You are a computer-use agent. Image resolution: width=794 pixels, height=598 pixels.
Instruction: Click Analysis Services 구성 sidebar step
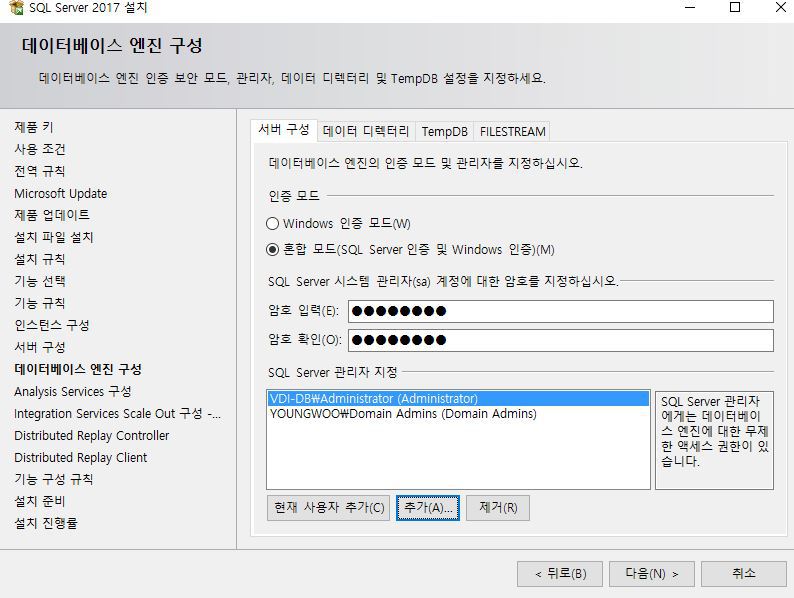[73, 391]
